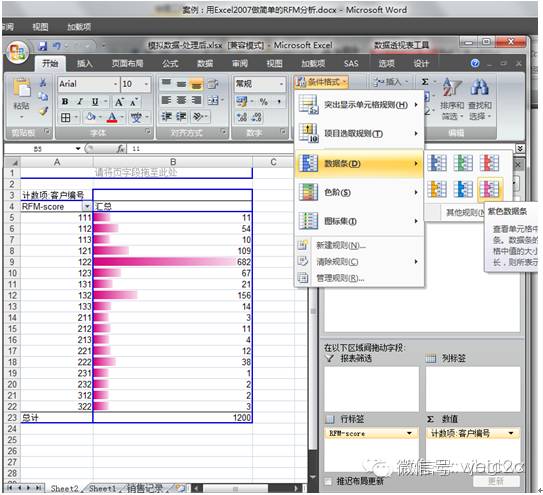
Task: Toggle the defer layout update checkbox
Action: coord(328,481)
